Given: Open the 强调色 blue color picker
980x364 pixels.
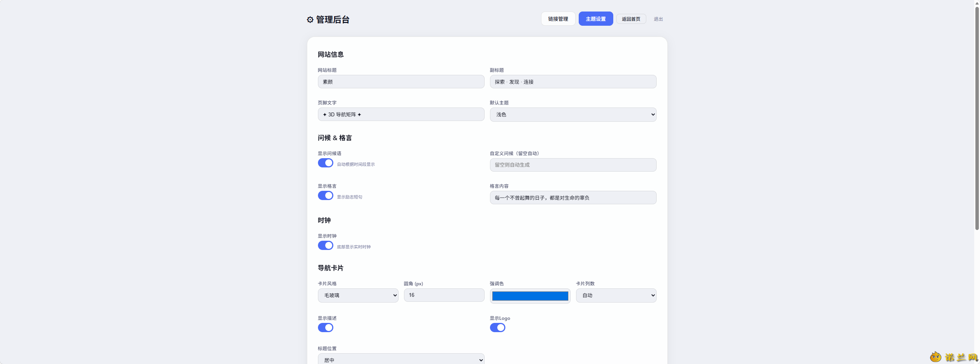Looking at the screenshot, I should coord(530,296).
